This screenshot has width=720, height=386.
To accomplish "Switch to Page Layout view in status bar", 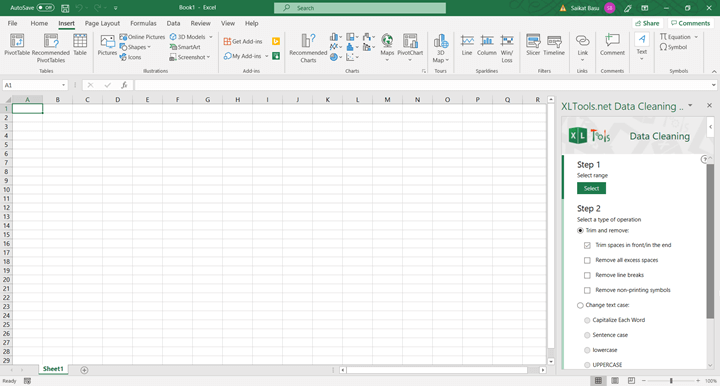I will (615, 380).
